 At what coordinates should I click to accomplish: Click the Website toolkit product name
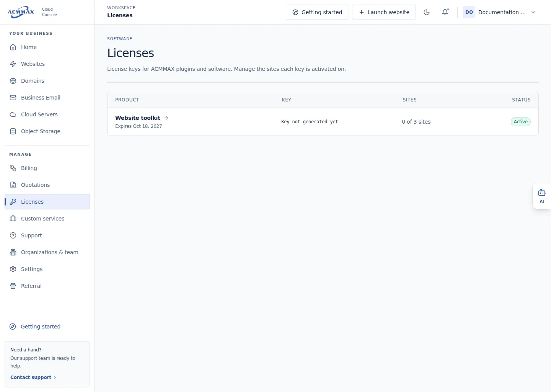pyautogui.click(x=138, y=118)
